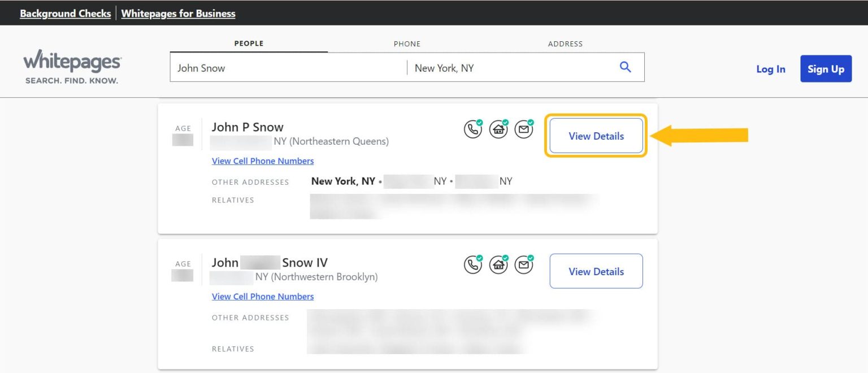Open Background Checks from top bar
Image resolution: width=868 pixels, height=373 pixels.
tap(65, 12)
